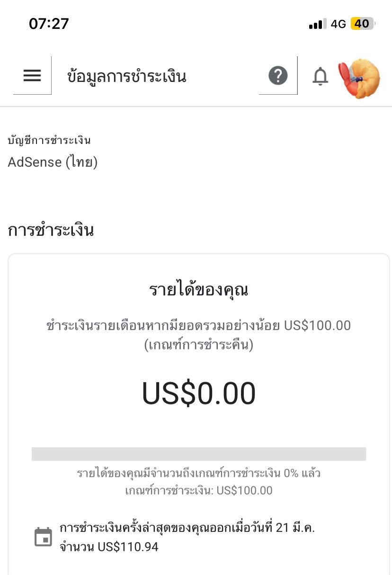
Task: Tap the battery indicator showing 40
Action: tap(363, 24)
